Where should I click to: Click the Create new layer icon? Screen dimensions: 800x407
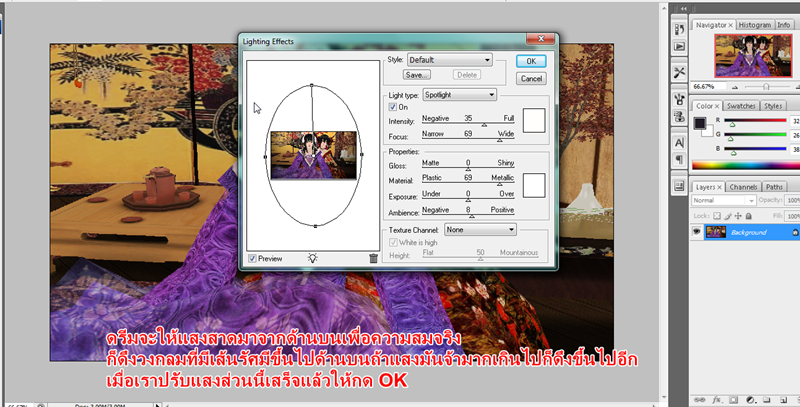click(783, 400)
